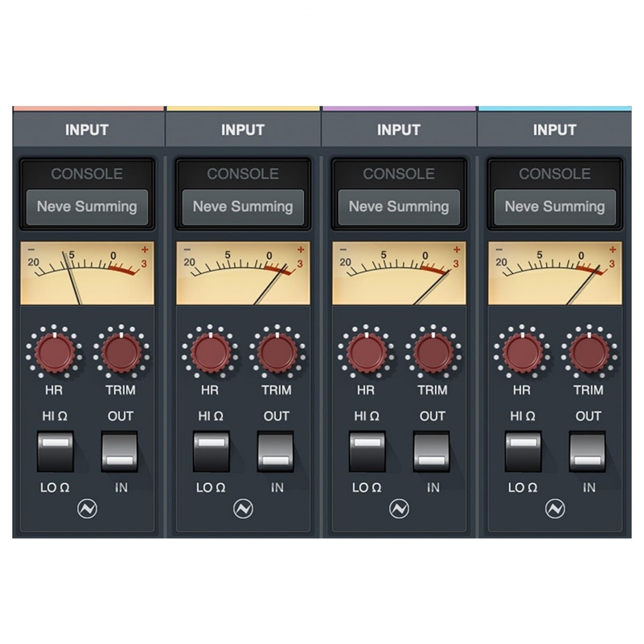This screenshot has width=644, height=644.
Task: Click the HI Ω label in the salmon-topped channel
Action: [x=55, y=416]
